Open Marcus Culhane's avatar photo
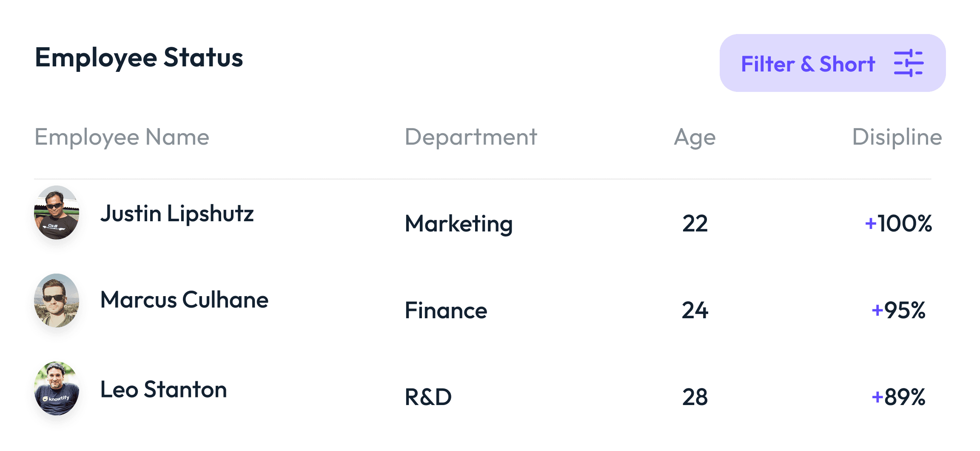The width and height of the screenshot is (980, 451). pos(57,300)
